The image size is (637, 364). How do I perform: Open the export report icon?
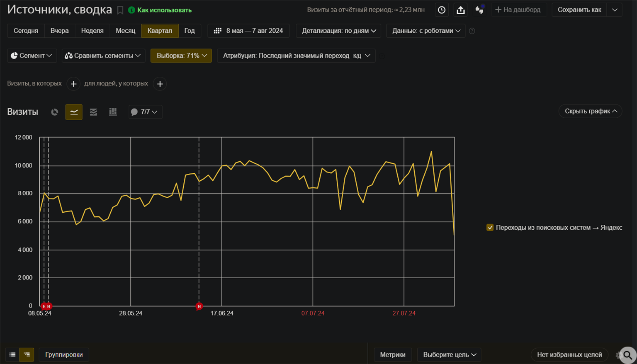pyautogui.click(x=460, y=10)
